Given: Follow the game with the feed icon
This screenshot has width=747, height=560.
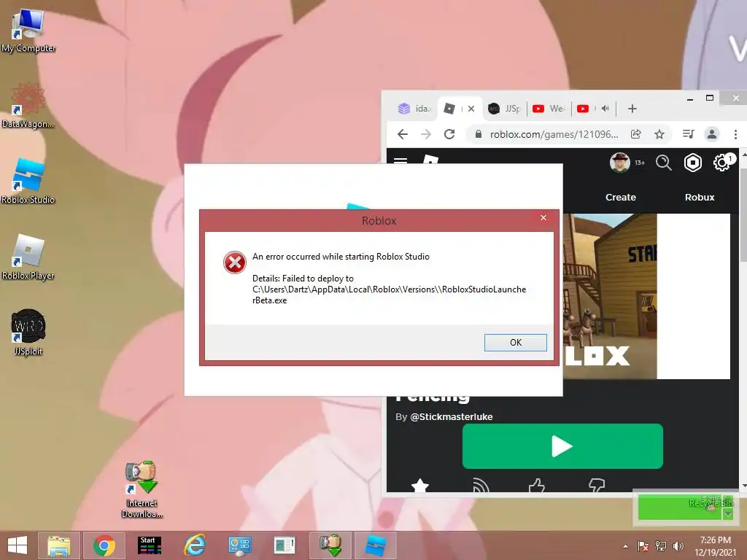Looking at the screenshot, I should click(x=481, y=486).
